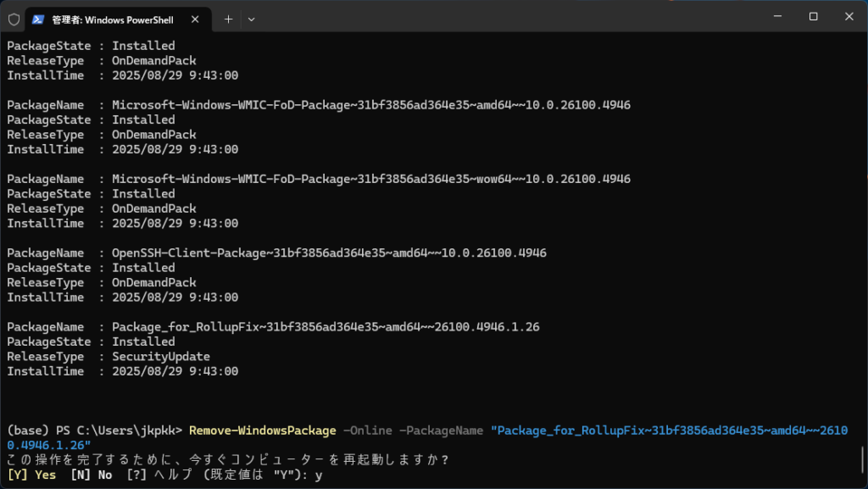
Task: Click the [?] ヘルプ prompt option
Action: tap(159, 475)
